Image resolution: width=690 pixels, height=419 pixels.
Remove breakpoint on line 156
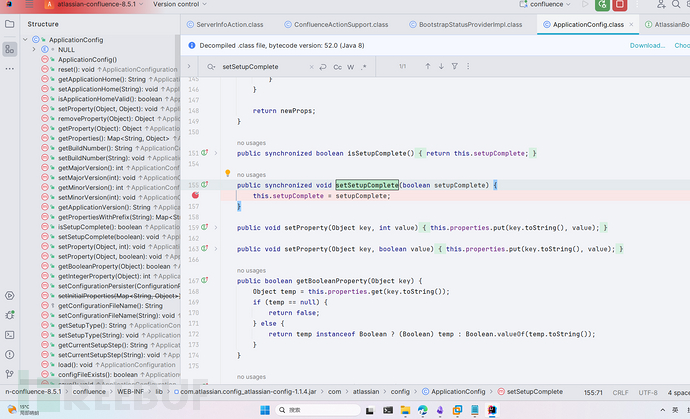(x=195, y=195)
